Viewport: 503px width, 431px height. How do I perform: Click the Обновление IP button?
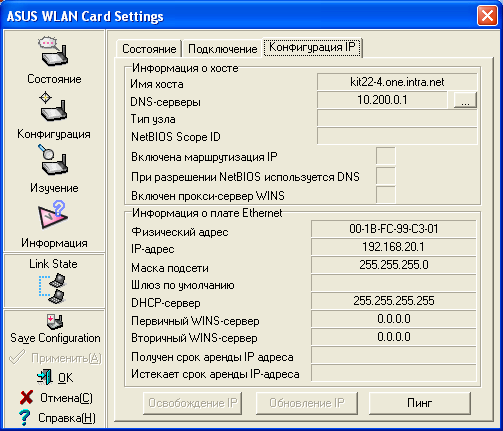[307, 403]
